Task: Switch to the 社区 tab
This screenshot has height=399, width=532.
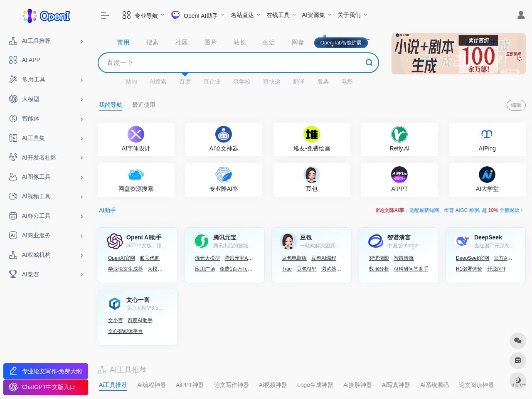Action: tap(182, 42)
